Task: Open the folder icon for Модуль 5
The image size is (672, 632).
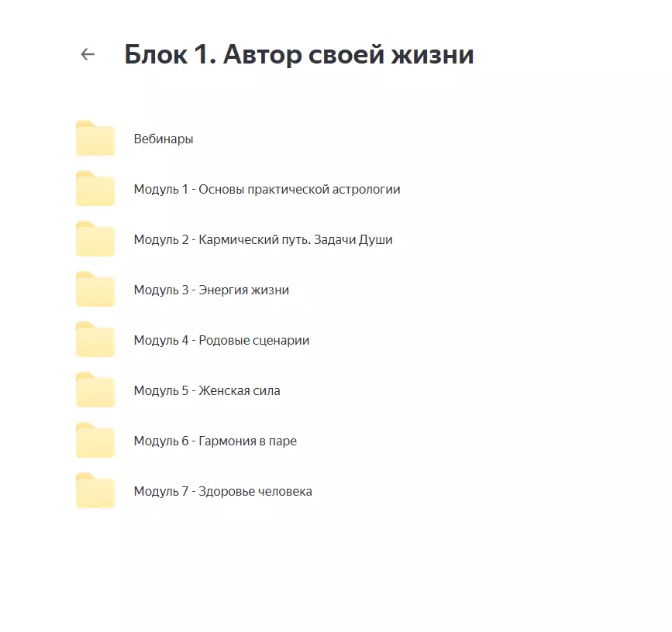Action: click(x=95, y=390)
